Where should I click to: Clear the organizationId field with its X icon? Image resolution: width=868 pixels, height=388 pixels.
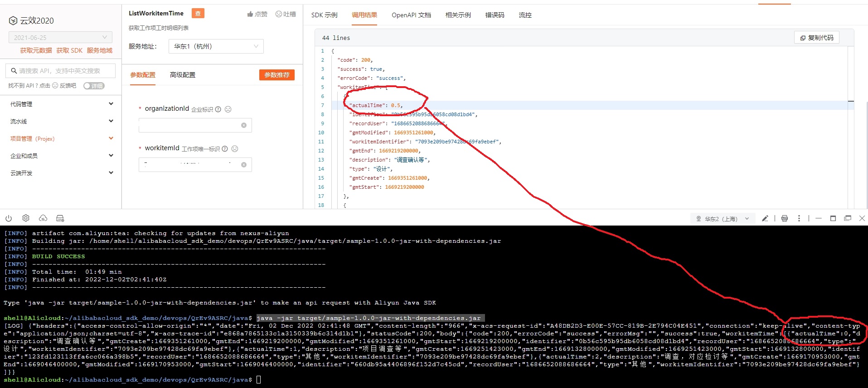(244, 125)
